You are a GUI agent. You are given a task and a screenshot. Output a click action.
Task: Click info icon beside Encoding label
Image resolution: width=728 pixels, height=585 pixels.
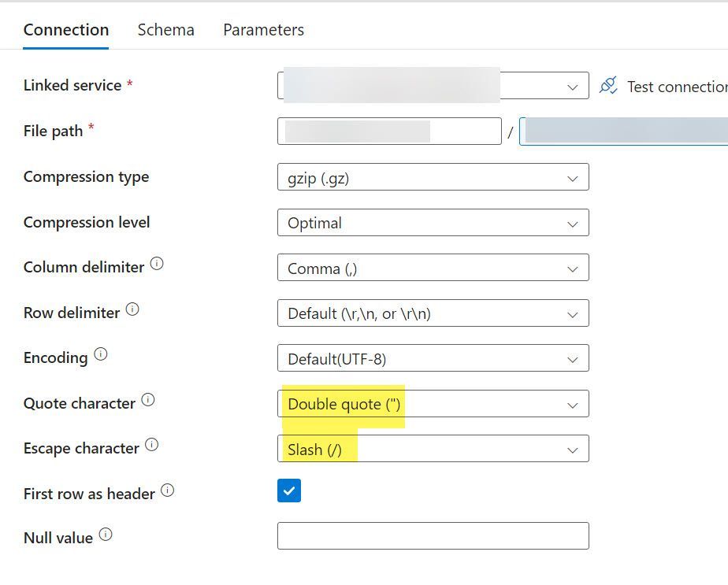pos(100,354)
